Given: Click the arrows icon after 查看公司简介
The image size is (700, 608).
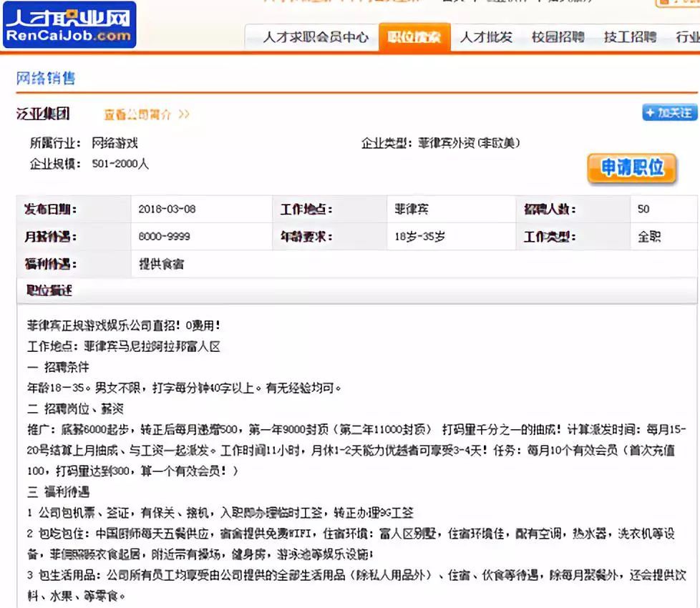Looking at the screenshot, I should pyautogui.click(x=183, y=114).
